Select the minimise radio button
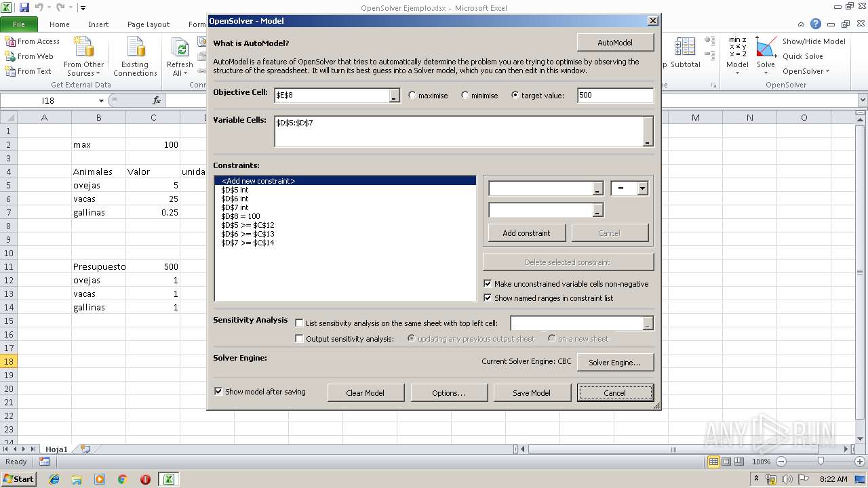Screen dimensions: 868x488 pos(465,96)
